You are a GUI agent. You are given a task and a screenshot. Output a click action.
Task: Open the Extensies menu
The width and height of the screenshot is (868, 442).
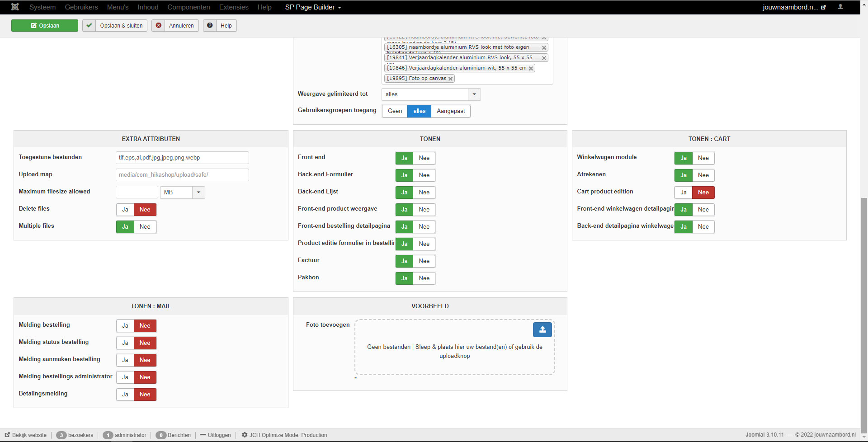[x=234, y=7]
